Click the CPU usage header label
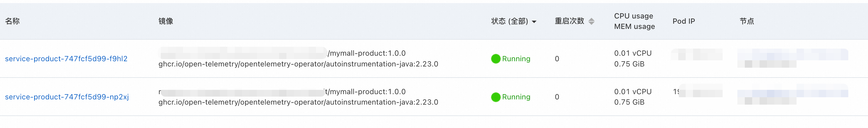The width and height of the screenshot is (868, 128). [634, 16]
